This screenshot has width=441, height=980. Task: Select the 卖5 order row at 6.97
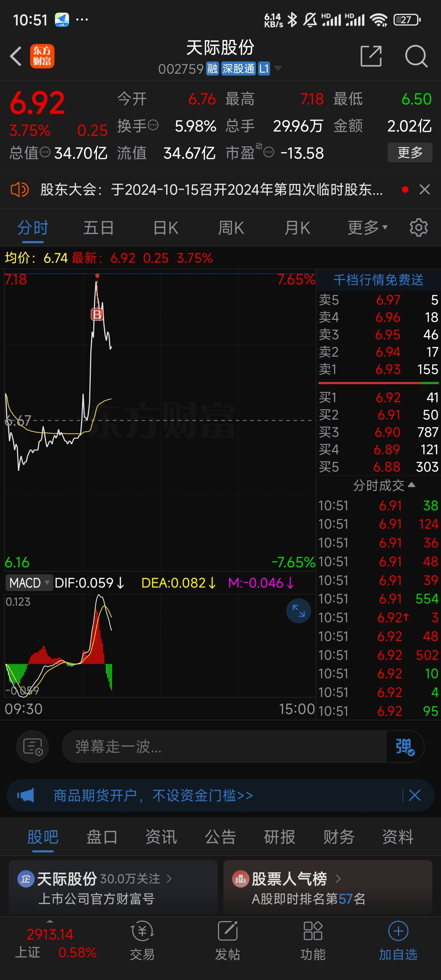click(x=378, y=300)
